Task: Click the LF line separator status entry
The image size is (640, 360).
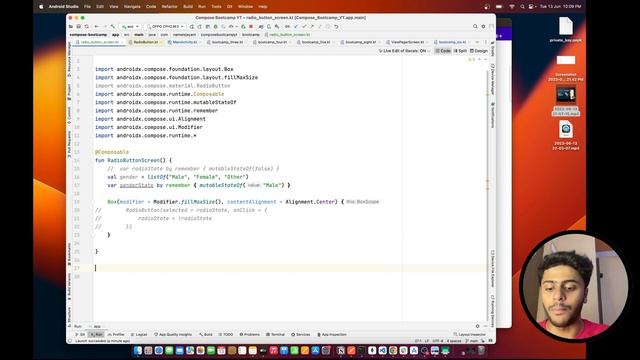Action: (427, 341)
